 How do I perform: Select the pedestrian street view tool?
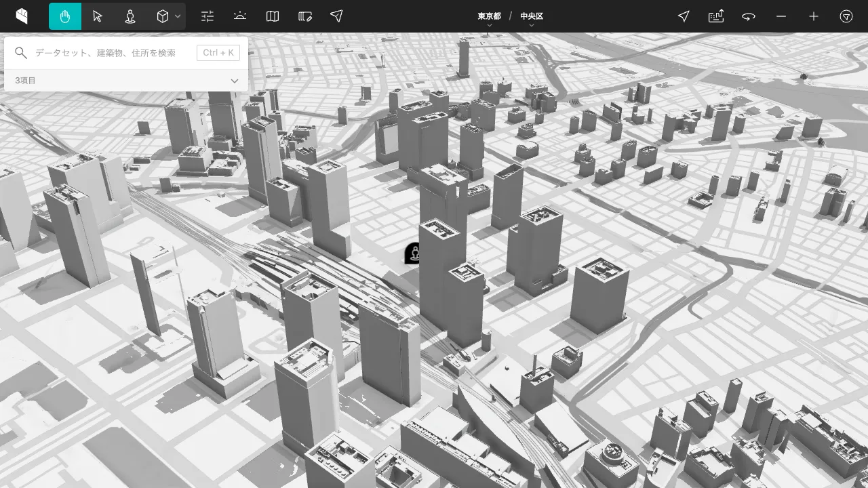[x=130, y=16]
